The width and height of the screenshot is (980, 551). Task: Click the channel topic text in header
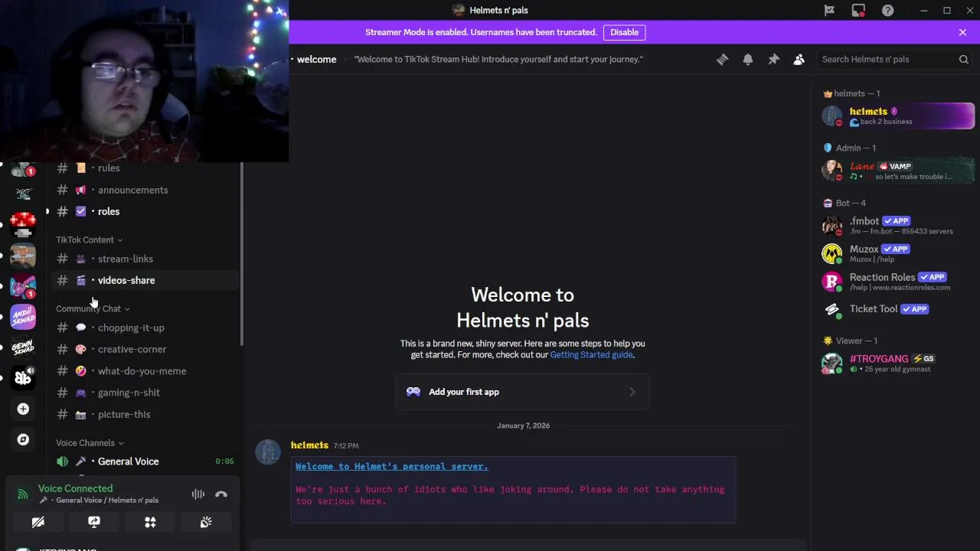(x=498, y=59)
